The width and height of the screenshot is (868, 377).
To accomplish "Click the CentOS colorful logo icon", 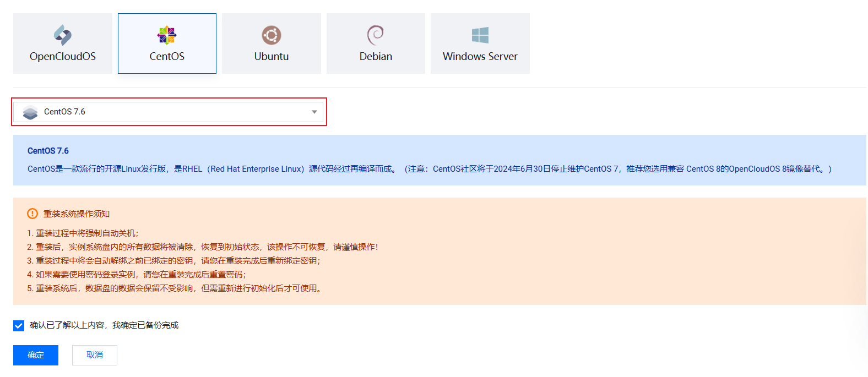I will [x=167, y=35].
